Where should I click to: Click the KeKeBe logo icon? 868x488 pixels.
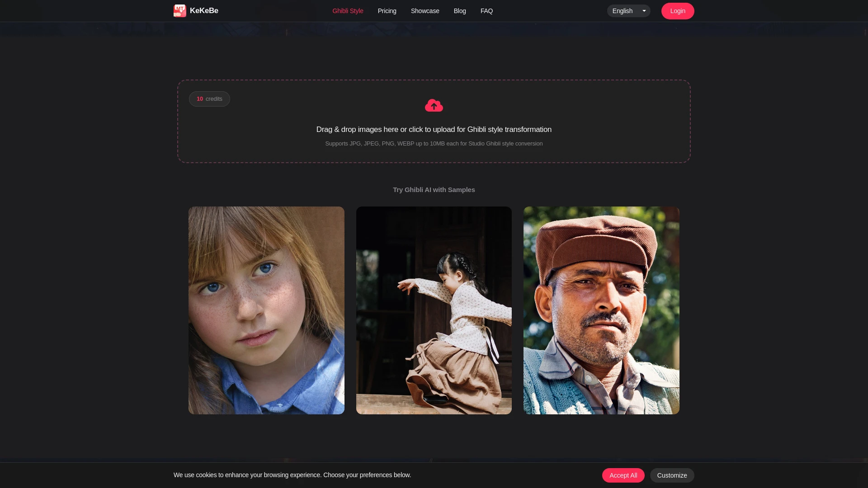point(179,11)
